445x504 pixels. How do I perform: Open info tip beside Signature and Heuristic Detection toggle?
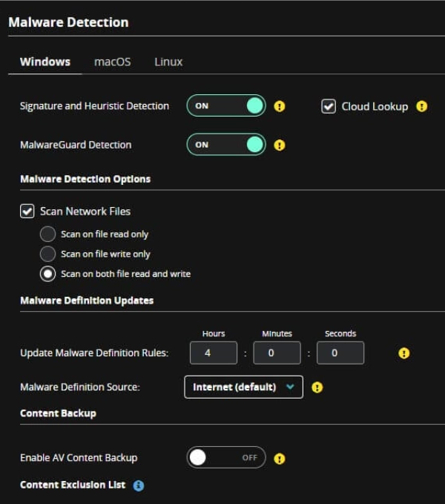point(280,106)
